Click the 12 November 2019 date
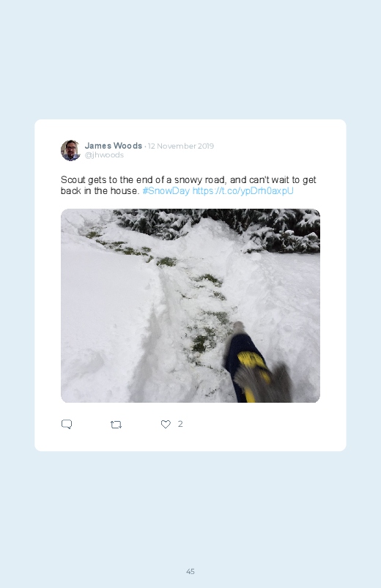 (181, 146)
